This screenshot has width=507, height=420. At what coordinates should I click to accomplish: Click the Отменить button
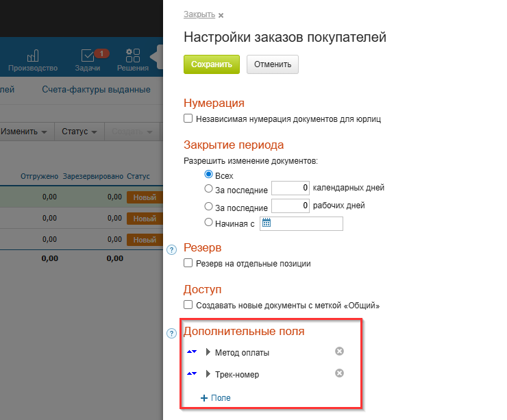273,64
